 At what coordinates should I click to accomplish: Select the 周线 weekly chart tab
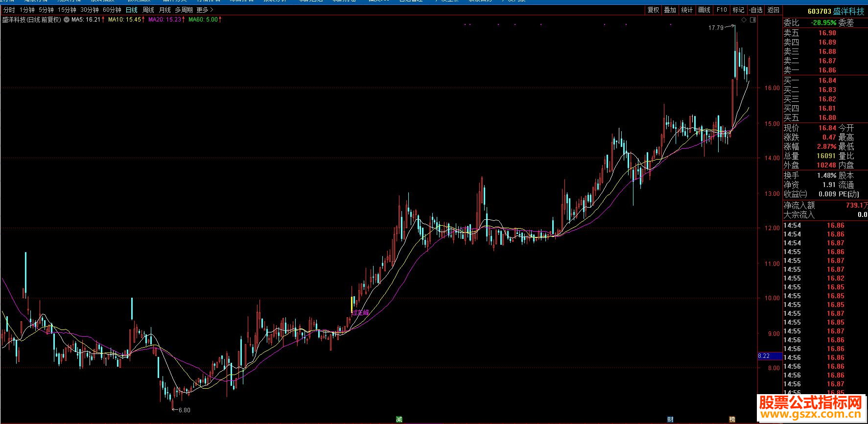click(x=148, y=10)
